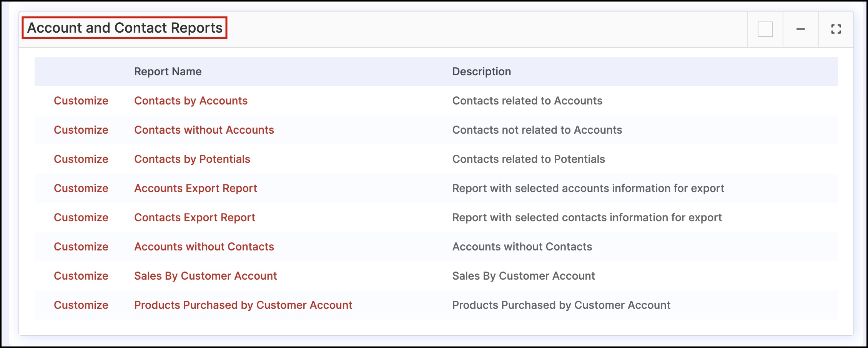868x348 pixels.
Task: Open the Sales By Customer Account report
Action: (205, 276)
